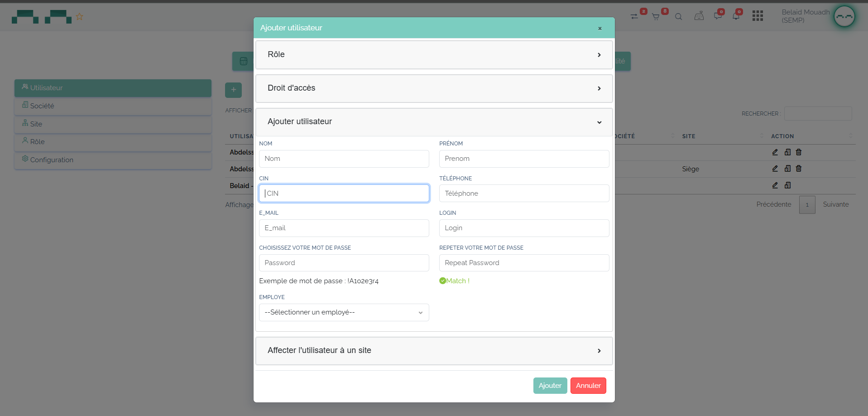This screenshot has width=868, height=416.
Task: Click the application logo in the header
Action: pos(42,17)
